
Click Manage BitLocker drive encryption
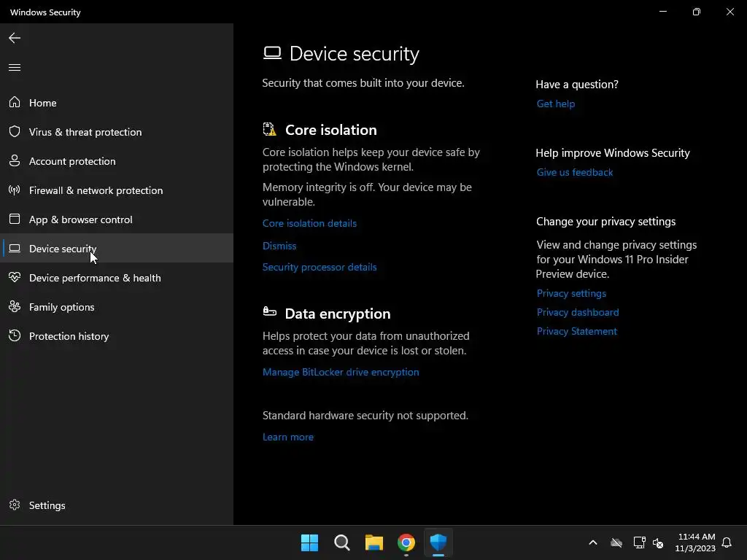coord(341,372)
